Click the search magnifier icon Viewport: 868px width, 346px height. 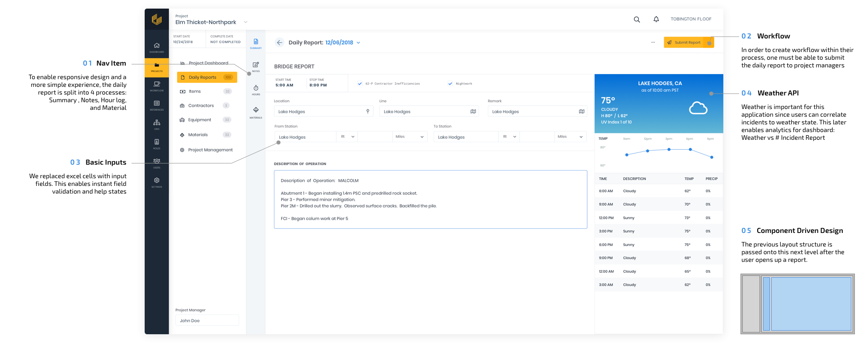click(637, 19)
